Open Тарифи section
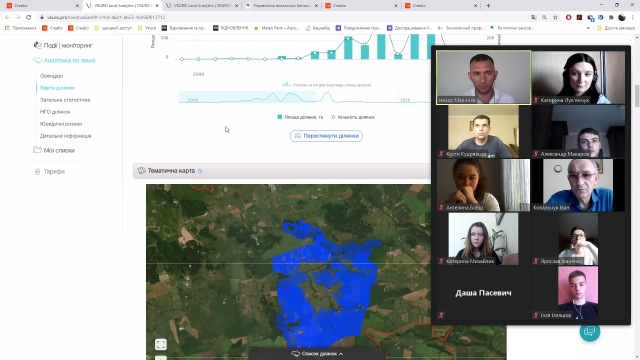 coord(49,171)
